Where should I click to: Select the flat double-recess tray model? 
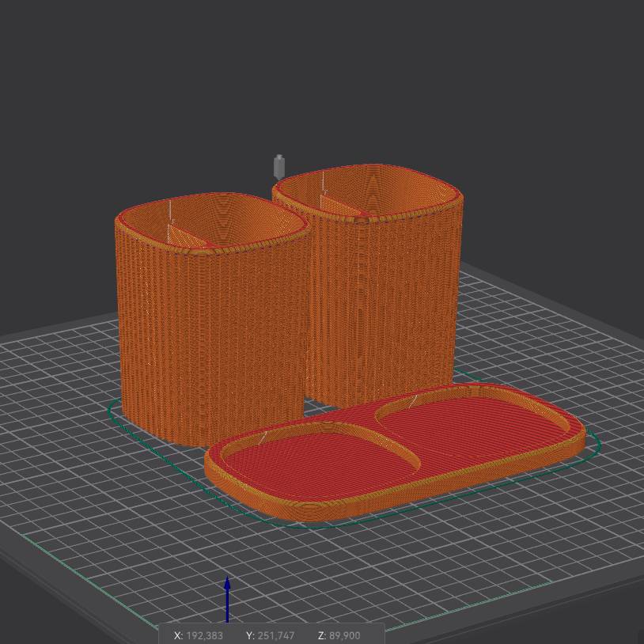[395, 452]
